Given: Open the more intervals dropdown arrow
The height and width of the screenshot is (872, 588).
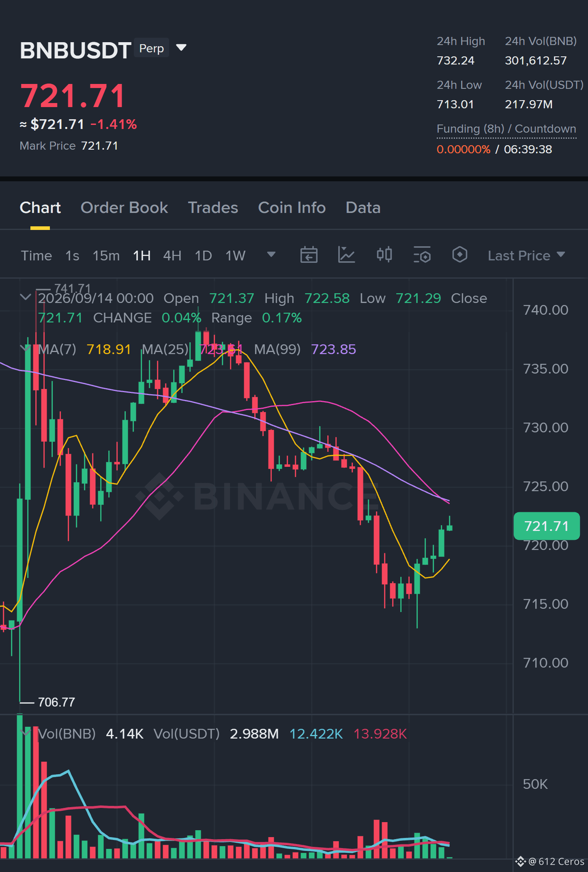Looking at the screenshot, I should pyautogui.click(x=271, y=254).
